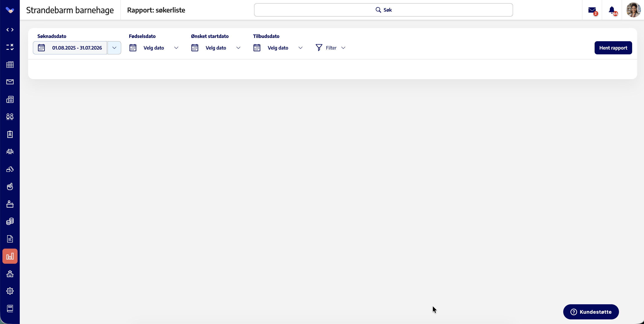Viewport: 644px width, 324px height.
Task: Open the user profile avatar
Action: pyautogui.click(x=633, y=10)
